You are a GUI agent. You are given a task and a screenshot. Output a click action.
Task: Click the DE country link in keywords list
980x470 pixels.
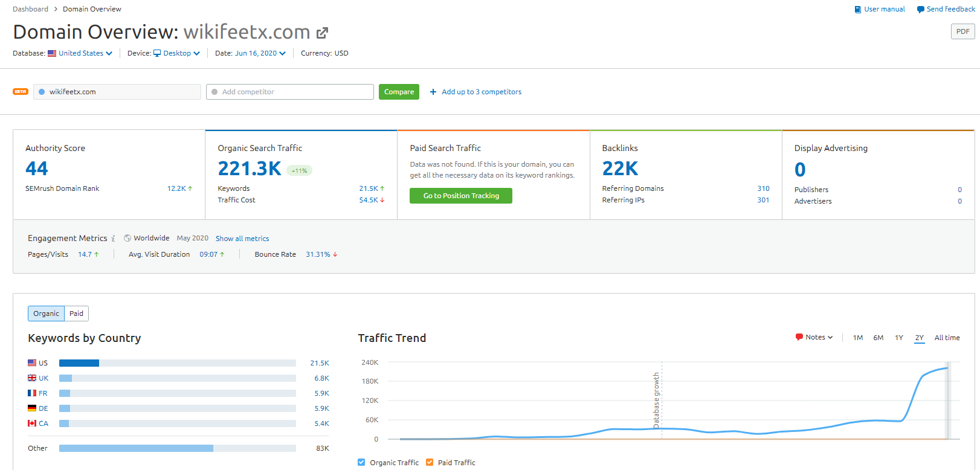coord(44,408)
